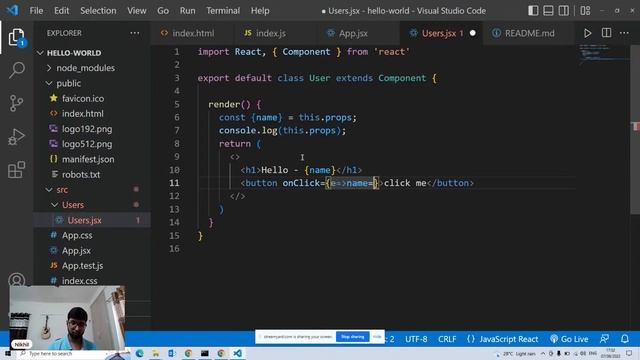The width and height of the screenshot is (640, 360).
Task: Open App.test.js file
Action: (82, 266)
